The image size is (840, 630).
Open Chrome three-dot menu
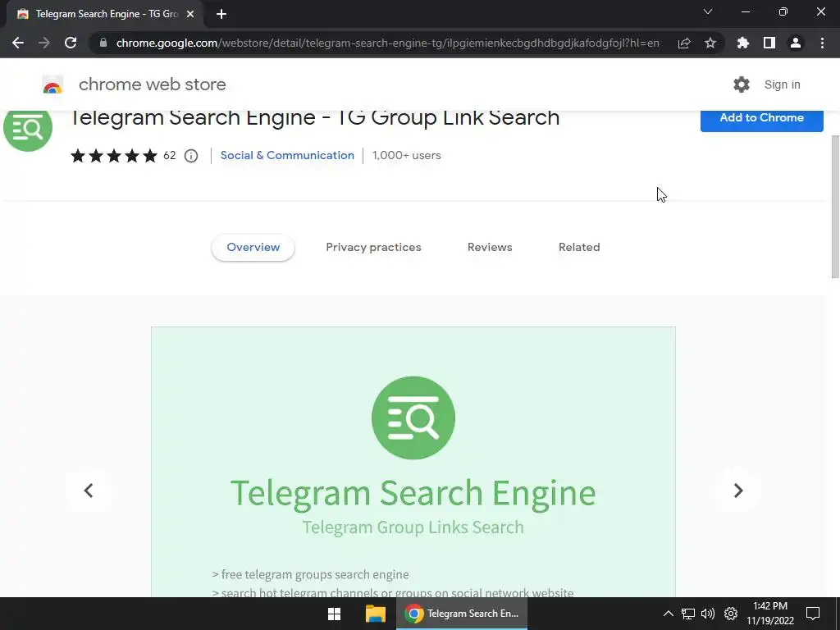pos(822,43)
